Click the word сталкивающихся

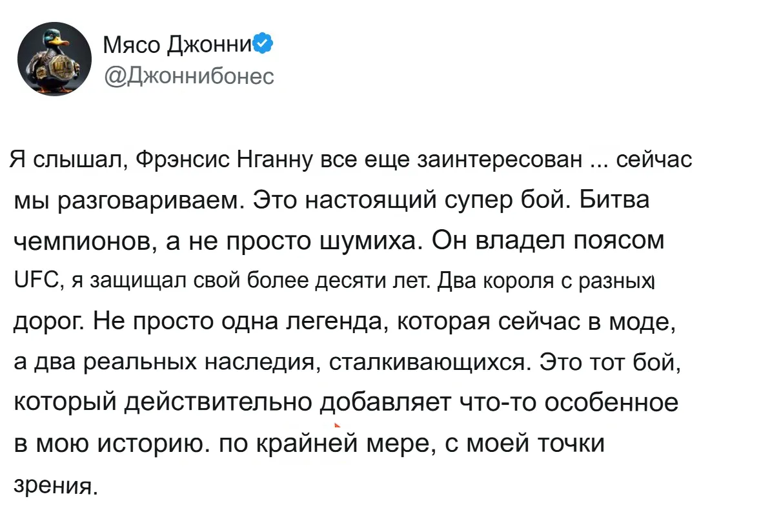point(429,362)
